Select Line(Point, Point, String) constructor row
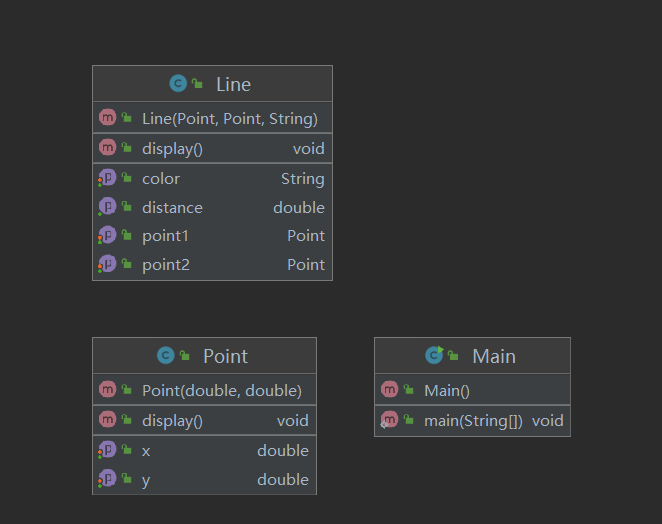This screenshot has width=662, height=524. click(x=229, y=118)
